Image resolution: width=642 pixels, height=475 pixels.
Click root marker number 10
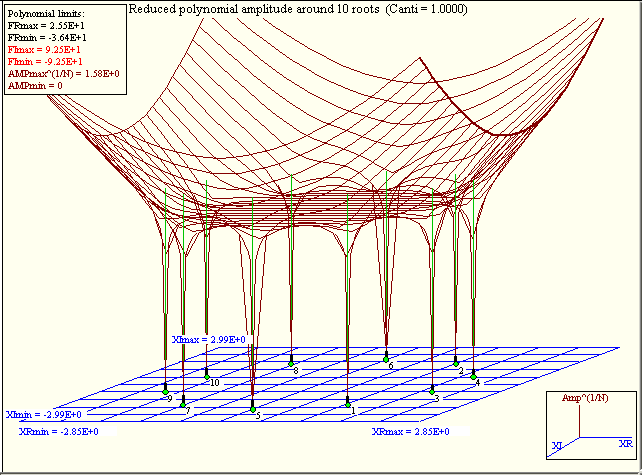[x=206, y=375]
